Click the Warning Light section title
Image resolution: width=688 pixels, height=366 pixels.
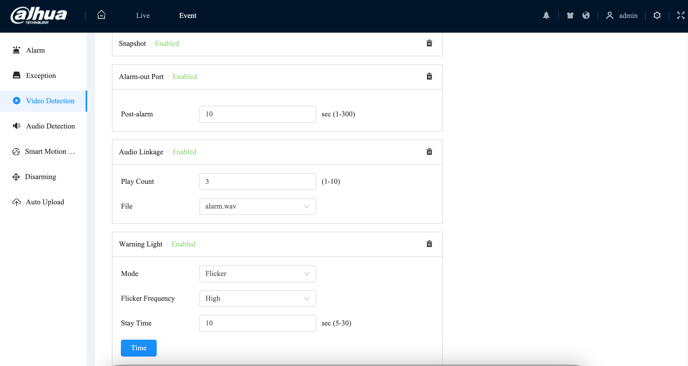(140, 244)
